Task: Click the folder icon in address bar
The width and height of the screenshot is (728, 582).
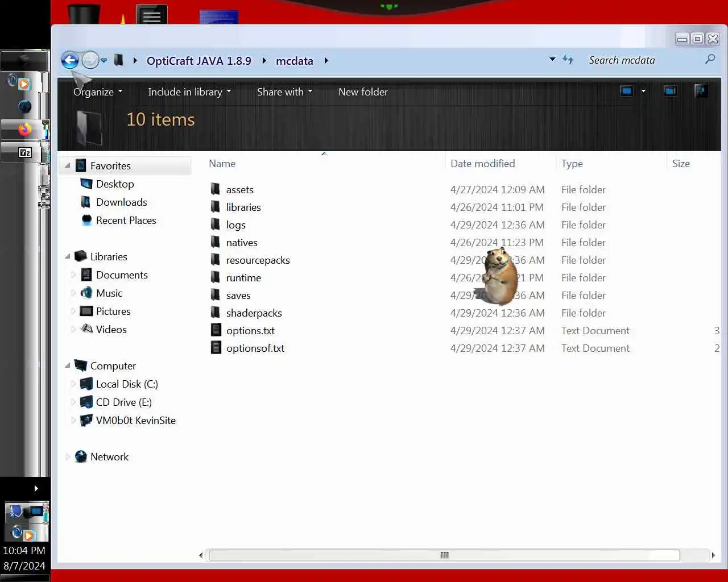Action: point(118,60)
